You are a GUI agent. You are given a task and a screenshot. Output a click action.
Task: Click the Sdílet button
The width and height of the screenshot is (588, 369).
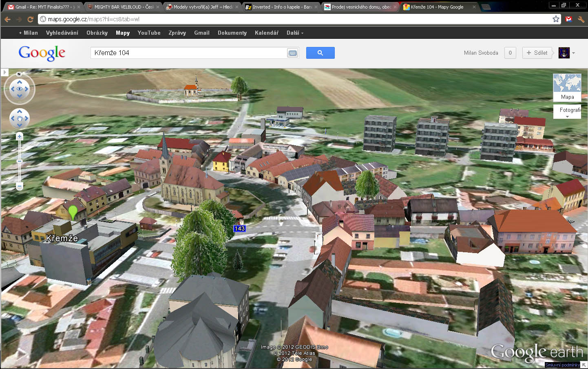pyautogui.click(x=537, y=53)
